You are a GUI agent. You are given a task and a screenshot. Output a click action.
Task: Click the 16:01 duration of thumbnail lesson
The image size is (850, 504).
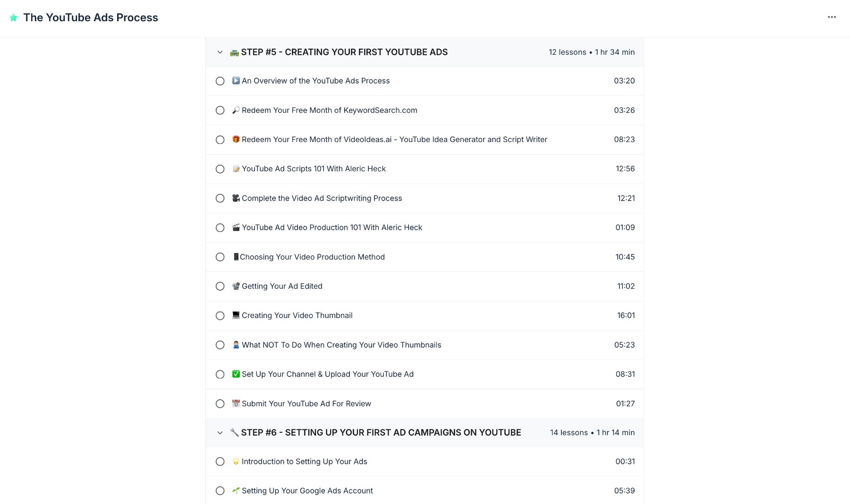click(626, 315)
